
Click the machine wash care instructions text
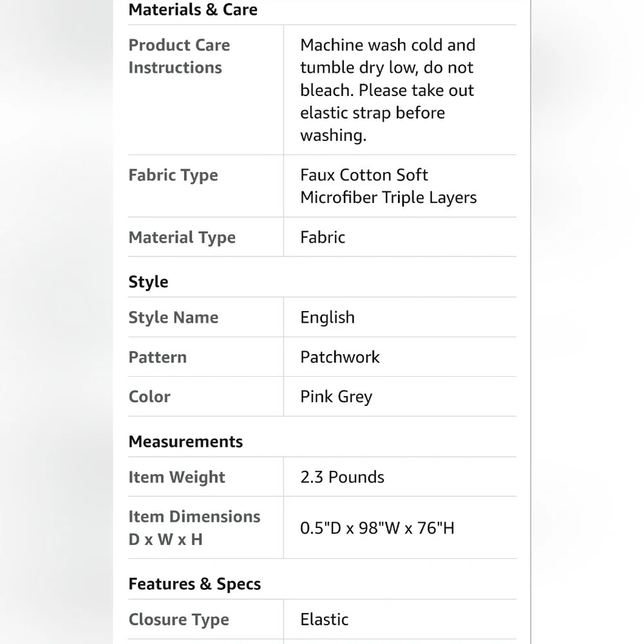click(387, 90)
